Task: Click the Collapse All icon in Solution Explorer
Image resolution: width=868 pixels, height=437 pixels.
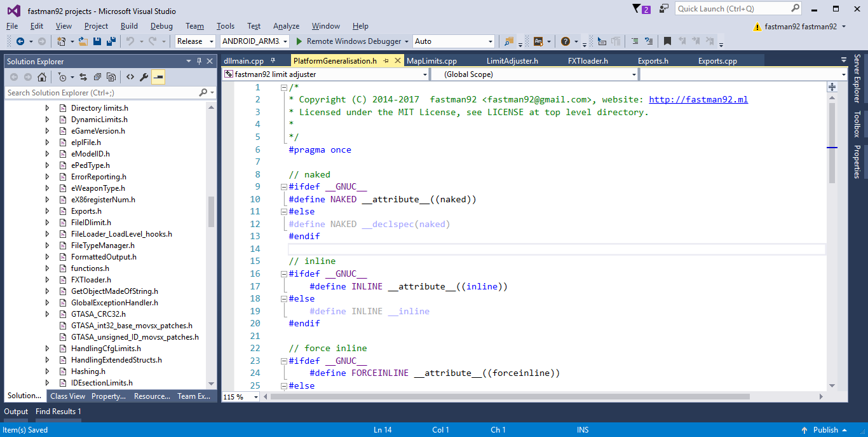Action: coord(97,77)
